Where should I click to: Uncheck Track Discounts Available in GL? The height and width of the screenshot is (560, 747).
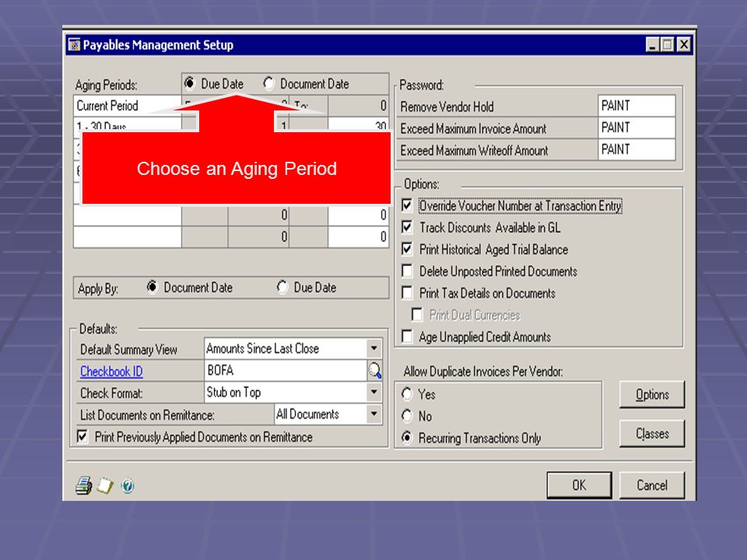point(407,227)
